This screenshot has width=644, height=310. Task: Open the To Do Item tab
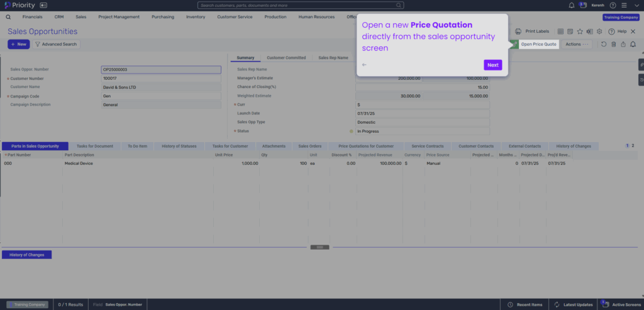137,146
